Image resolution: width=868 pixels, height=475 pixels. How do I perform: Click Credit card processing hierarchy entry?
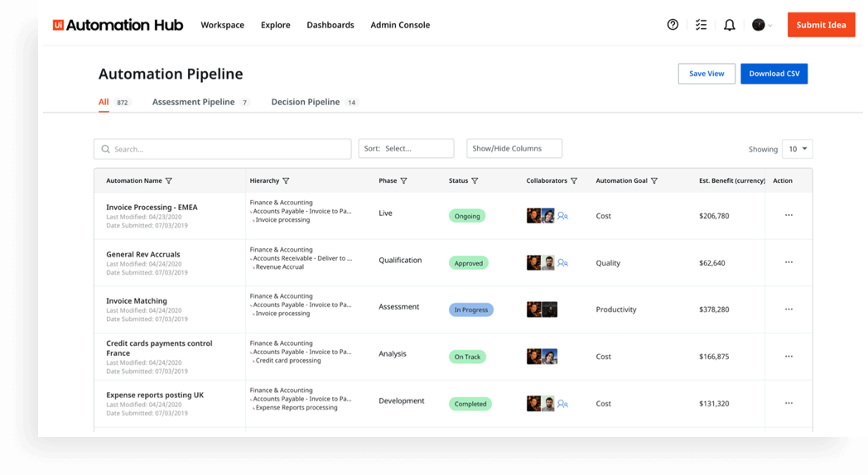click(288, 360)
